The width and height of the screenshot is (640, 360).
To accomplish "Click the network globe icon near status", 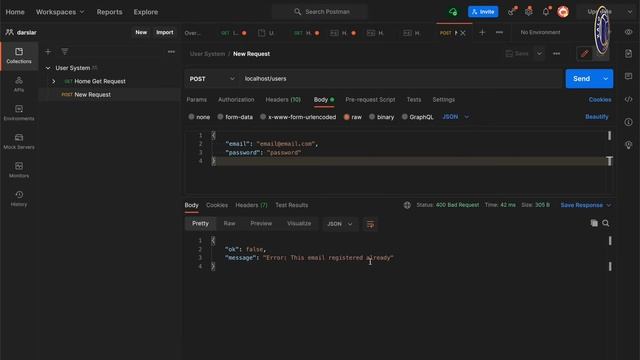I will coord(407,205).
